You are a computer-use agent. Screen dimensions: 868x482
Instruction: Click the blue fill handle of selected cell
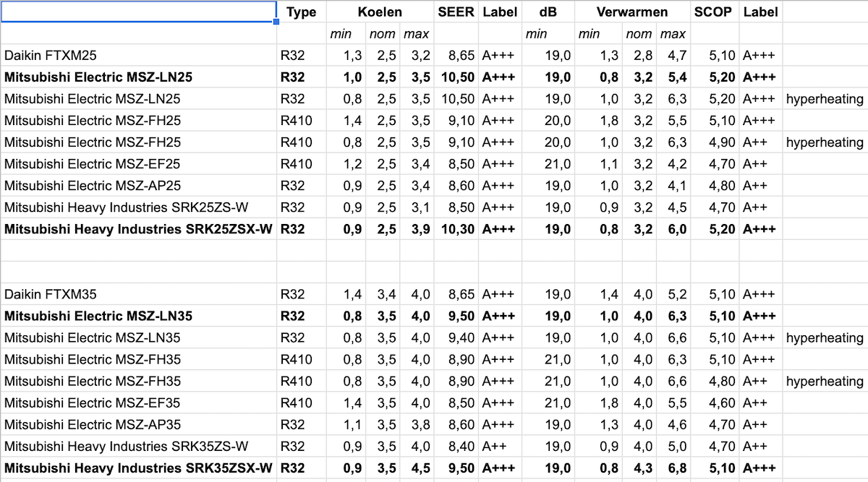click(276, 22)
